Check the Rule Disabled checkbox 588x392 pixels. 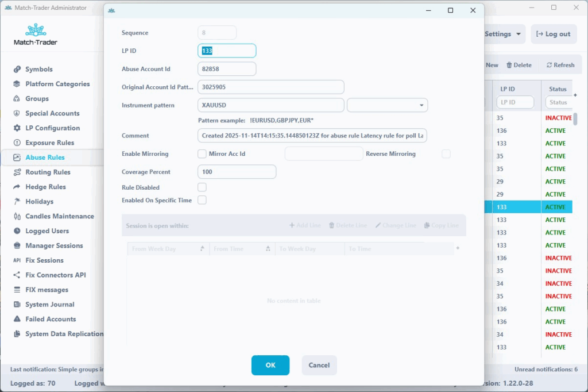click(202, 187)
